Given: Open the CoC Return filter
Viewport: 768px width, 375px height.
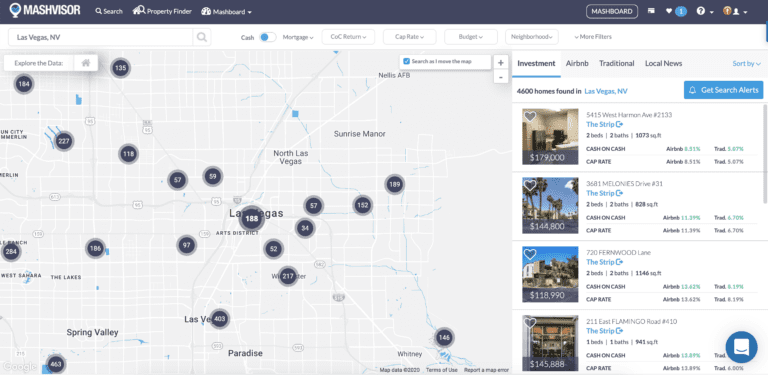Looking at the screenshot, I should 348,37.
